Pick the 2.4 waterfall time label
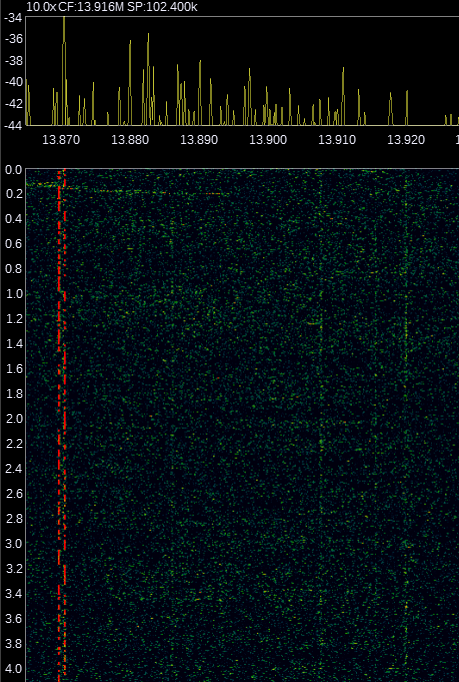The image size is (459, 682). tap(13, 469)
